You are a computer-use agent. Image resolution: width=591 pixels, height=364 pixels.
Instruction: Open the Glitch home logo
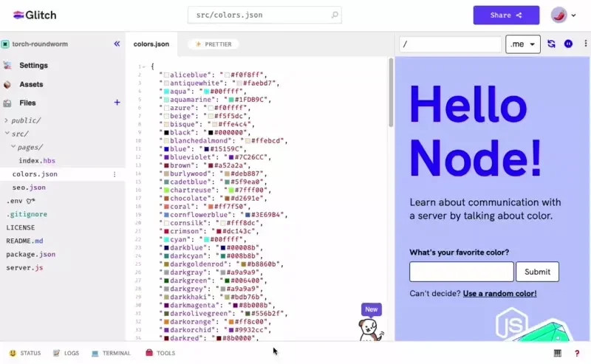pyautogui.click(x=30, y=15)
